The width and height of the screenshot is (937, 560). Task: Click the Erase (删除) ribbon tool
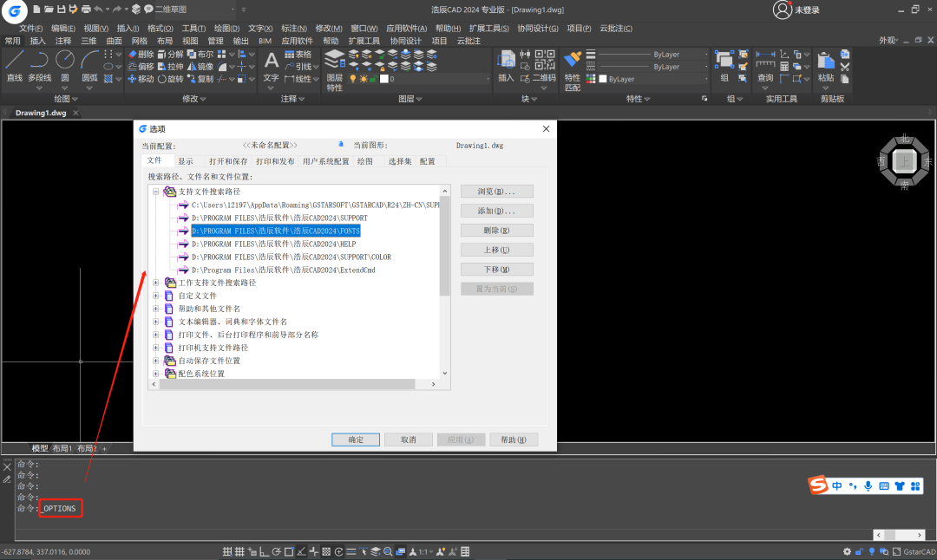[141, 55]
